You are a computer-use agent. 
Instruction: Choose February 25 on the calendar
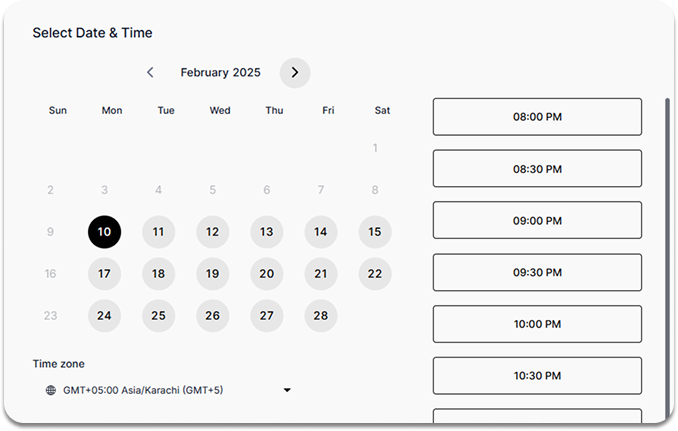point(159,316)
